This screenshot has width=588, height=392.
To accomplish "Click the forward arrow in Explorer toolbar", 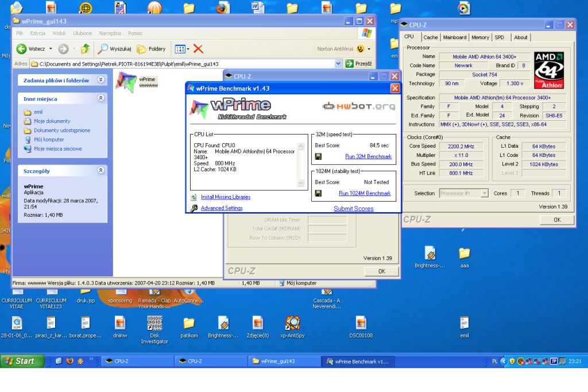I will [x=63, y=49].
